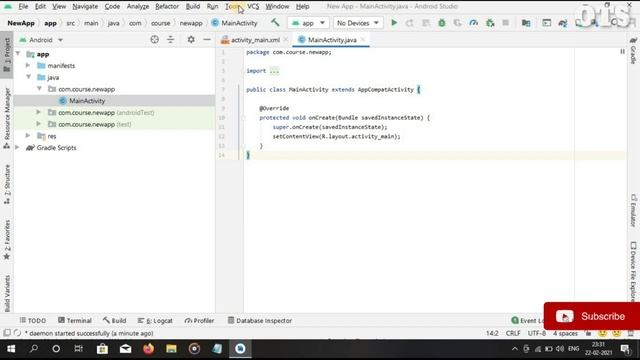Run the app with the green play button
Viewport: 640px width, 360px height.
coord(394,23)
